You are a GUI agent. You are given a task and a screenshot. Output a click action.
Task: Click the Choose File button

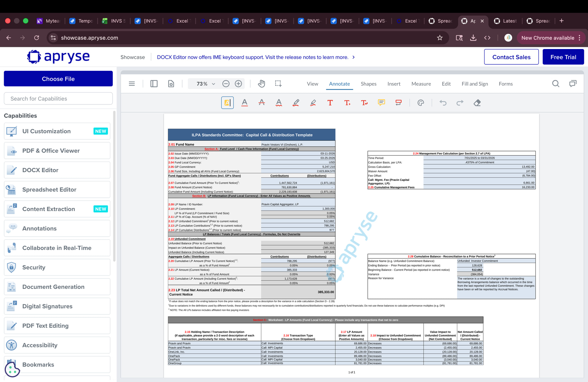point(58,79)
